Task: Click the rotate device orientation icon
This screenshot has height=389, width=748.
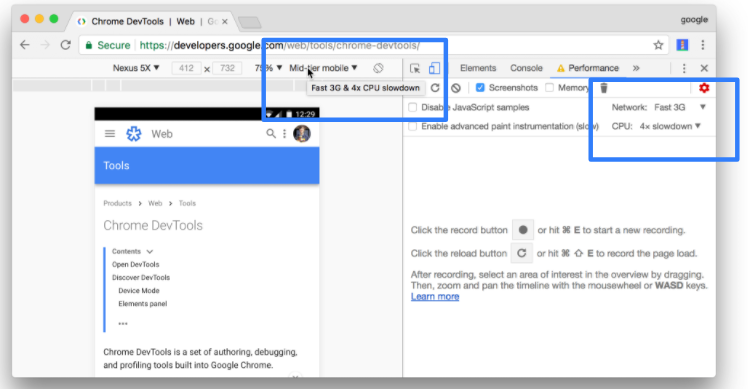Action: pyautogui.click(x=378, y=68)
